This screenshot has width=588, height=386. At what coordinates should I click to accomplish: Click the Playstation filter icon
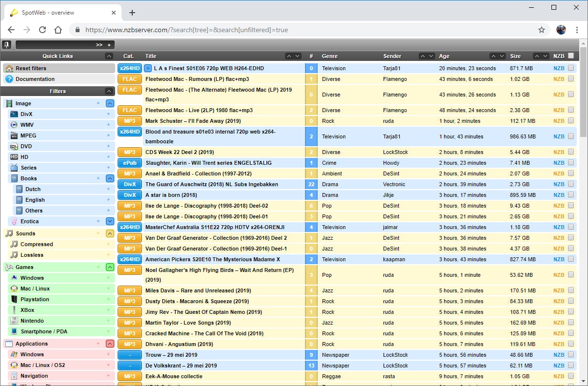pos(14,299)
